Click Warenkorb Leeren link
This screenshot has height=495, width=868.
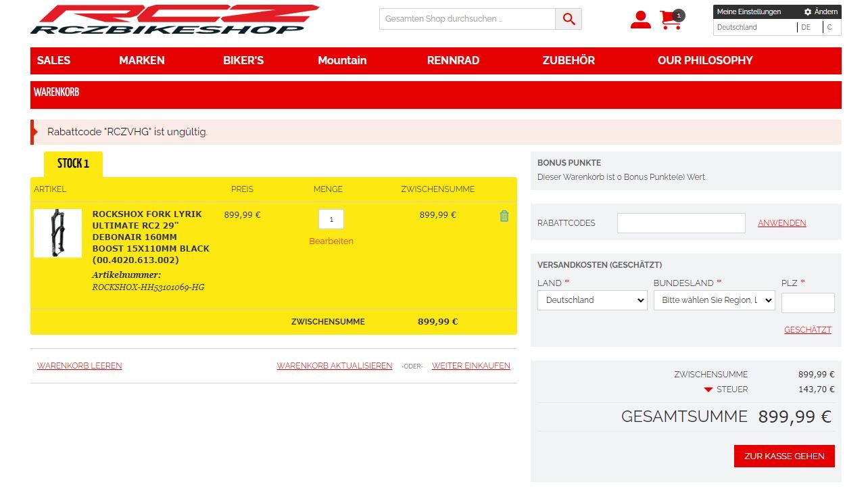coord(80,366)
